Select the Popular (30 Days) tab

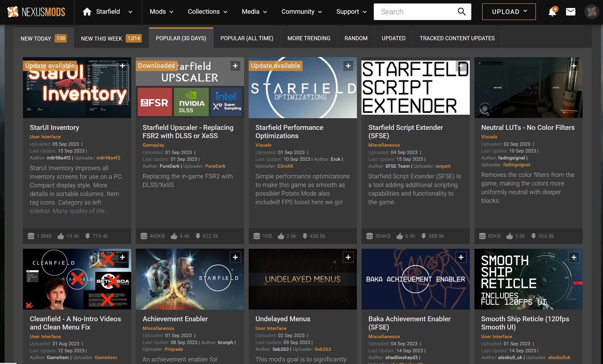[181, 38]
